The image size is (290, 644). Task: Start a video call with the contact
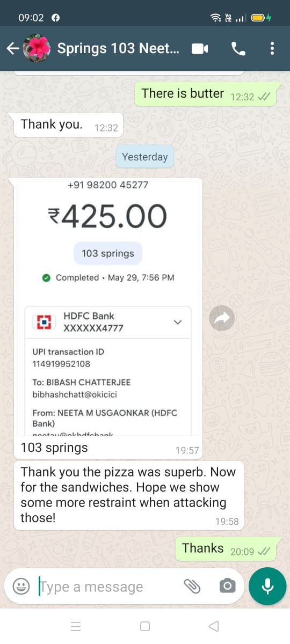200,49
